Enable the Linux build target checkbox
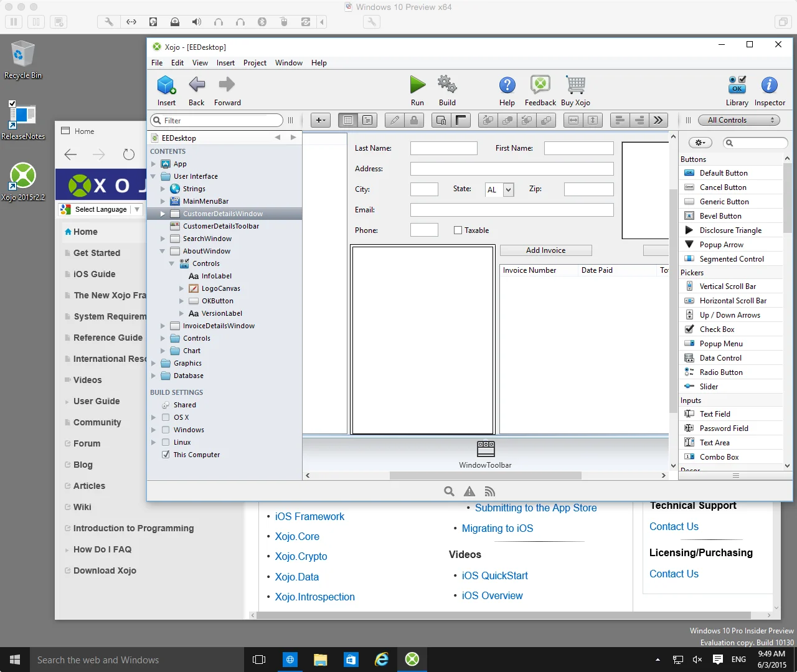Screen dimensions: 797x672 point(166,442)
